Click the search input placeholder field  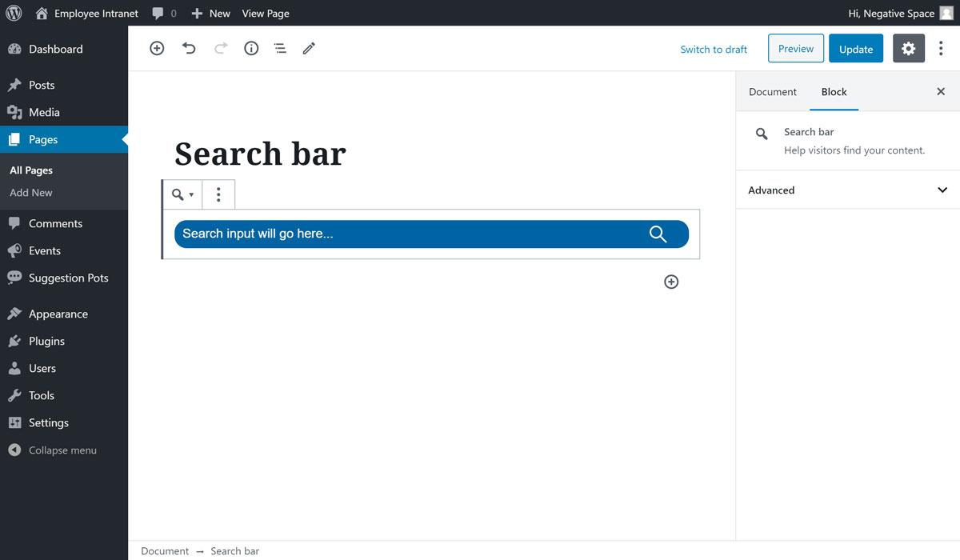pyautogui.click(x=400, y=234)
